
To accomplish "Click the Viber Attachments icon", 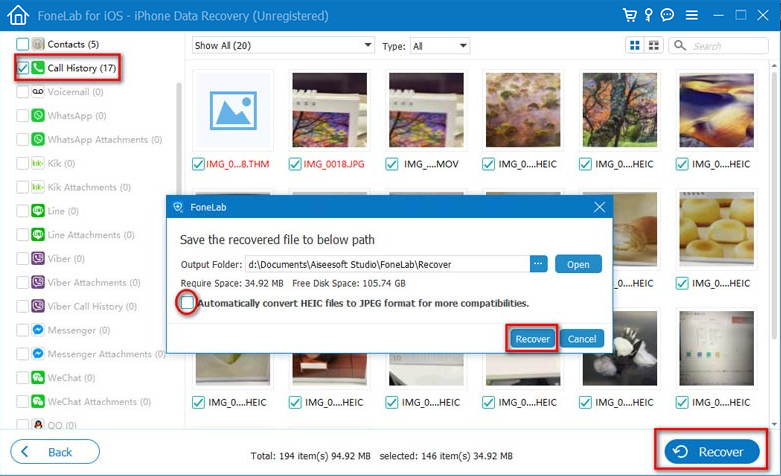I will pos(38,282).
